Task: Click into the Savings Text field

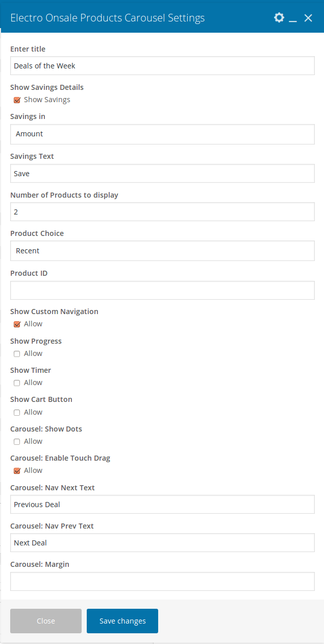Action: point(162,174)
